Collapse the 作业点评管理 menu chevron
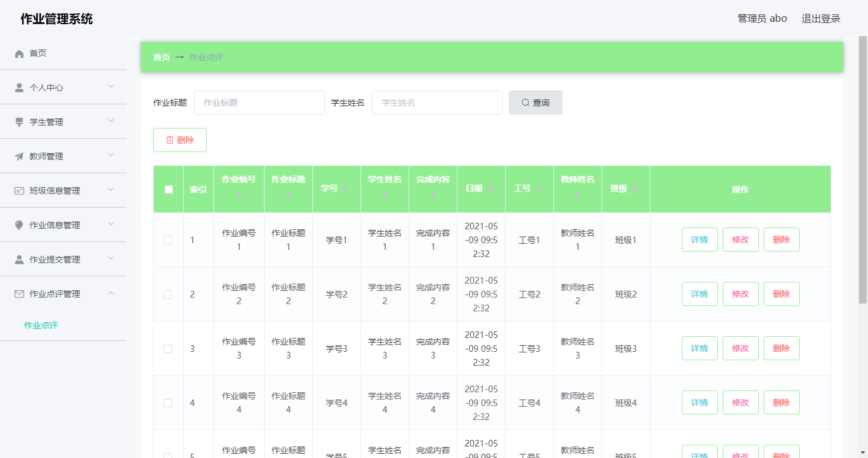The width and height of the screenshot is (868, 458). click(111, 293)
